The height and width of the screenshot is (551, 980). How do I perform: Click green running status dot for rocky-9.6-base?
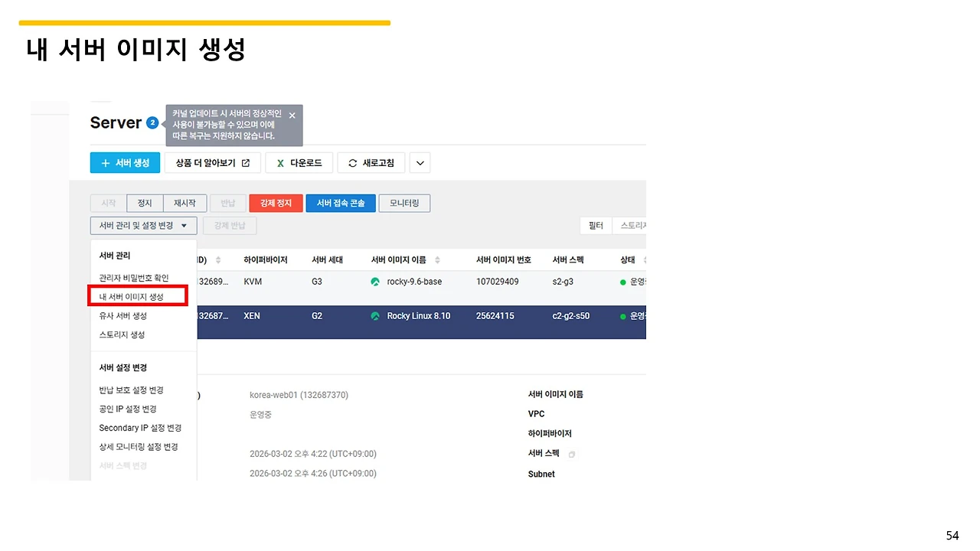click(622, 281)
